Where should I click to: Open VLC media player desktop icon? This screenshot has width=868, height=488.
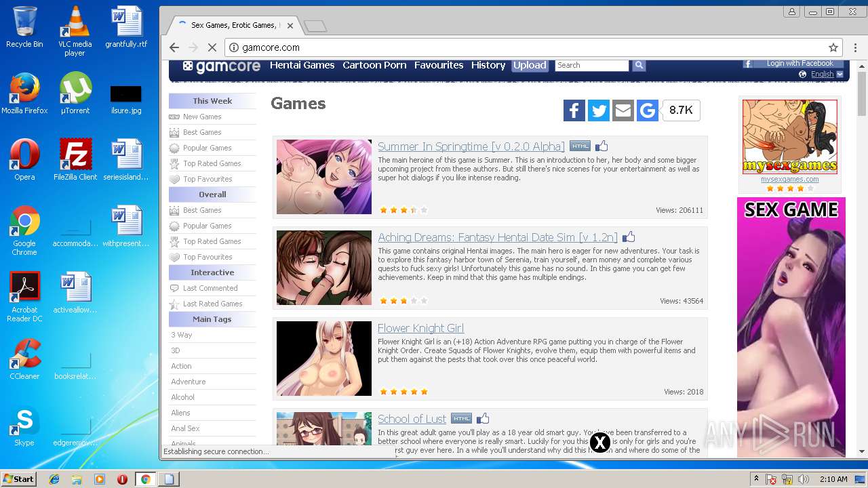pyautogui.click(x=75, y=31)
